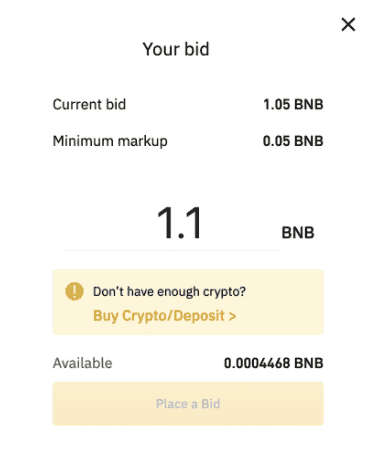Click the underline below the bid amount

[x=172, y=250]
